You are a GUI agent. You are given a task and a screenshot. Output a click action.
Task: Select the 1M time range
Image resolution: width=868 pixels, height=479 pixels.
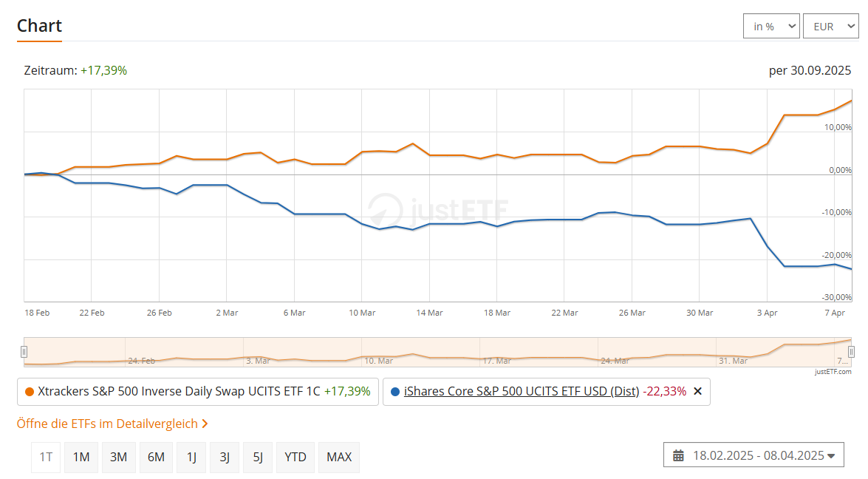(81, 457)
